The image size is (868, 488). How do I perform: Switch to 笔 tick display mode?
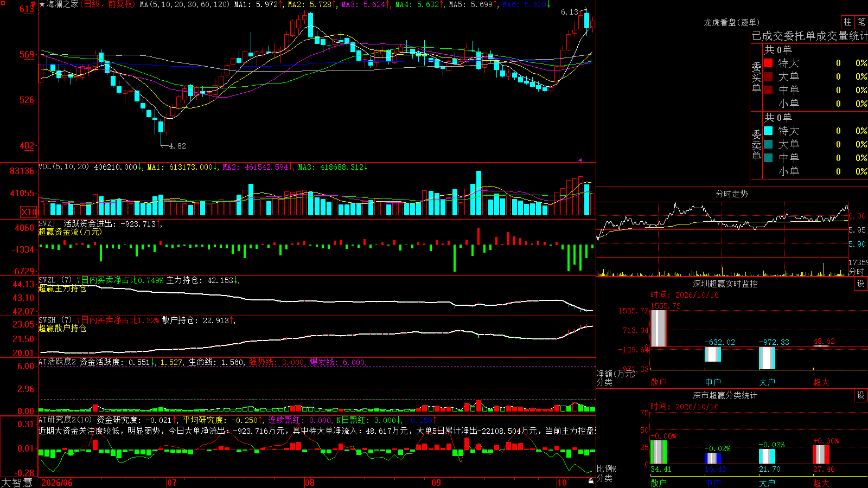(861, 22)
